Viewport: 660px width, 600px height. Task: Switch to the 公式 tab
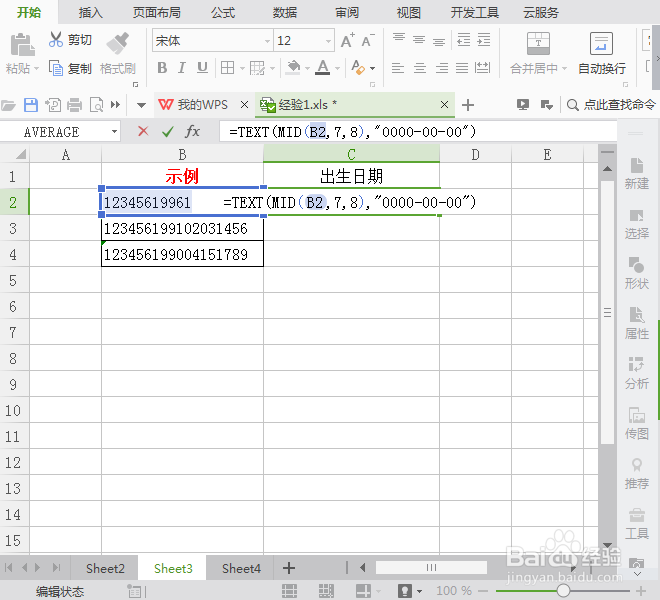point(223,13)
